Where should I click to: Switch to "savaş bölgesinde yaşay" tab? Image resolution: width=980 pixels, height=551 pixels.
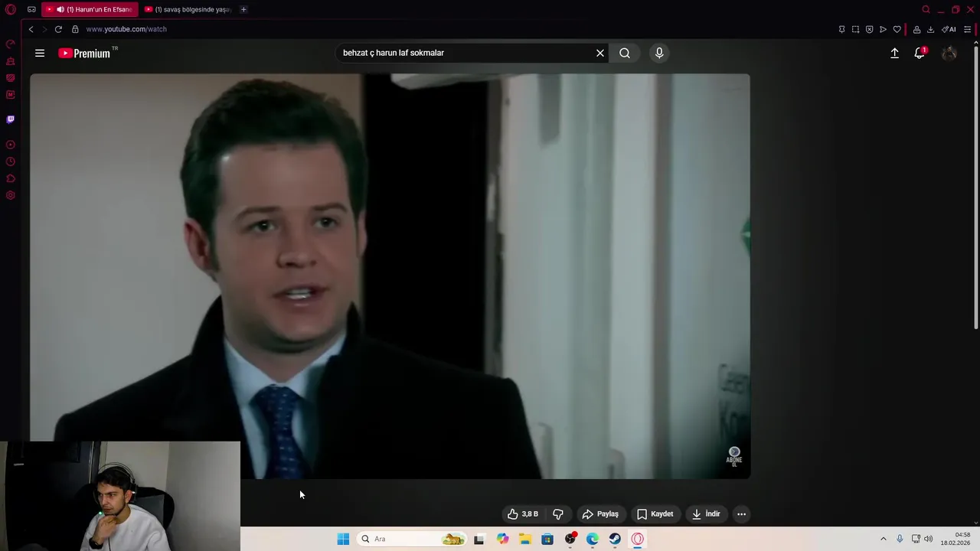coord(188,9)
